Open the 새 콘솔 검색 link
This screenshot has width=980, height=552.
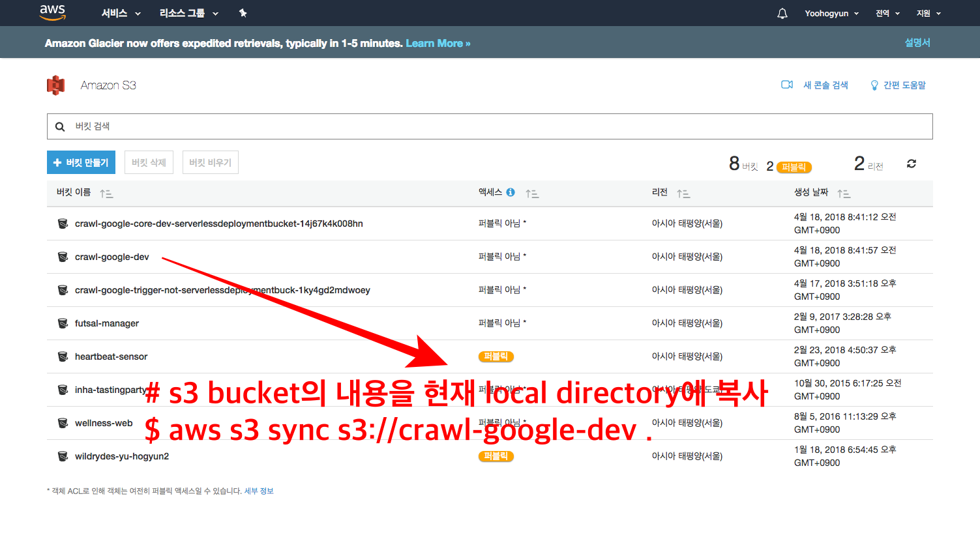(x=825, y=85)
